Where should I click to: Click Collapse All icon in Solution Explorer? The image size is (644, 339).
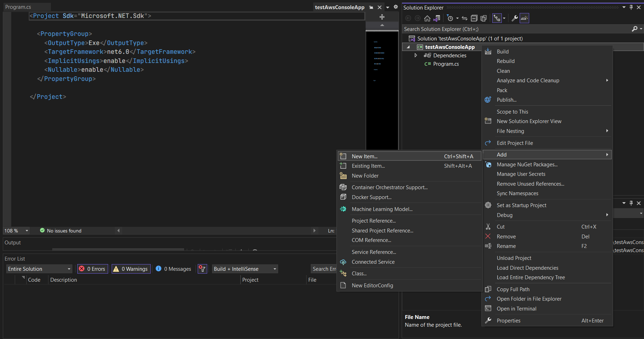click(x=474, y=18)
